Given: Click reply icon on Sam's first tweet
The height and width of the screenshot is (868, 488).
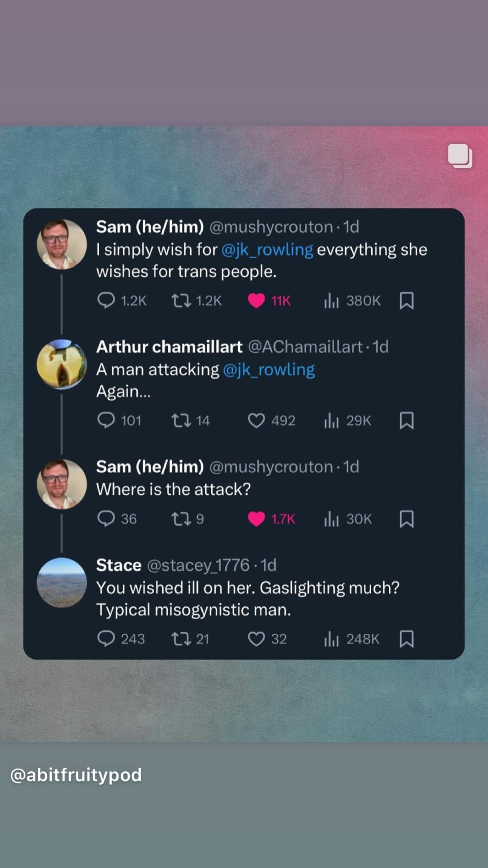Looking at the screenshot, I should coord(106,300).
